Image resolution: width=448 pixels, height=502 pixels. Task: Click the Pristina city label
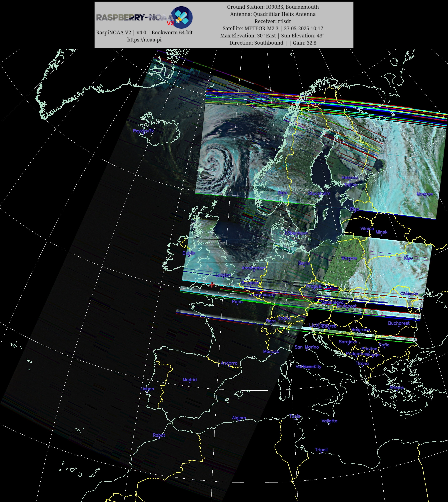pyautogui.click(x=369, y=349)
